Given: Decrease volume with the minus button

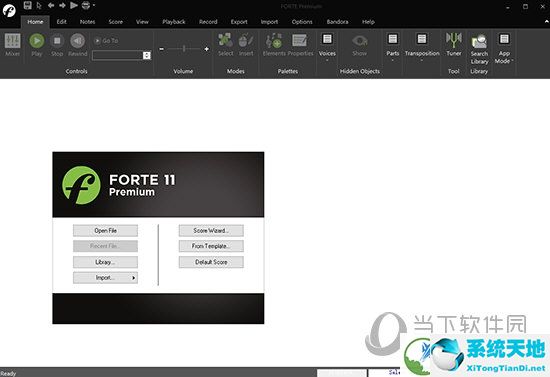Looking at the screenshot, I should [x=161, y=49].
